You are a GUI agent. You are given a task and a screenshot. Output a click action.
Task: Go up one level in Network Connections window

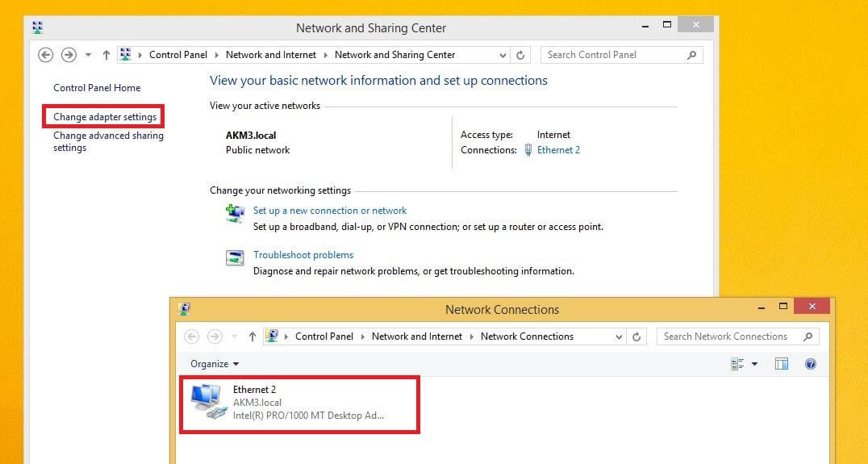252,336
